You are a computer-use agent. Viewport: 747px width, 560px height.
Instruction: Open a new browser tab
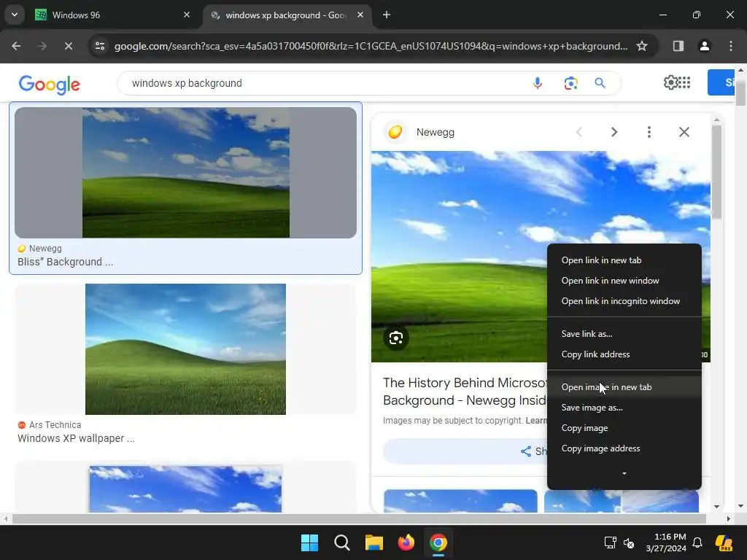387,15
